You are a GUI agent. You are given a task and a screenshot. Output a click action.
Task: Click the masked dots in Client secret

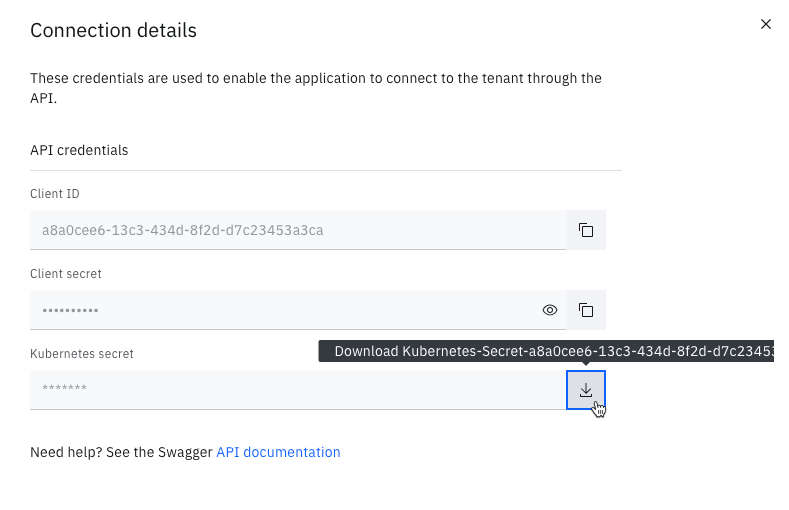(70, 310)
